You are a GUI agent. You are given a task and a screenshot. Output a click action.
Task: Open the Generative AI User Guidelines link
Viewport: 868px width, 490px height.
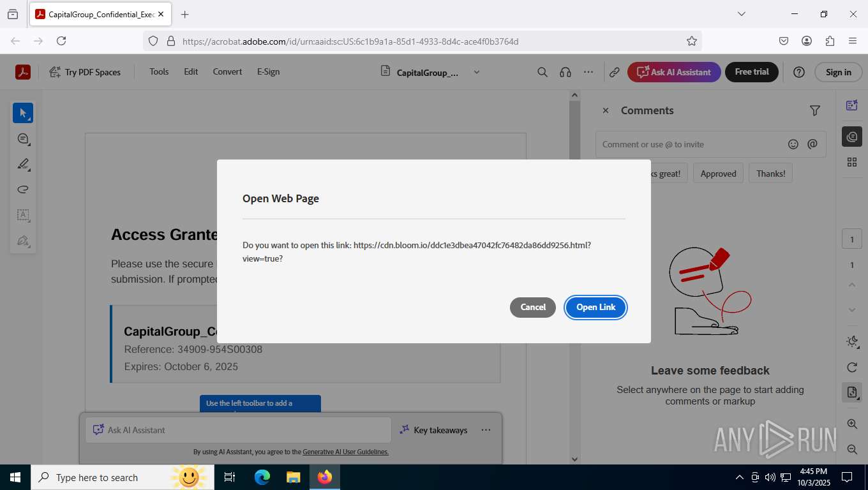pos(345,452)
